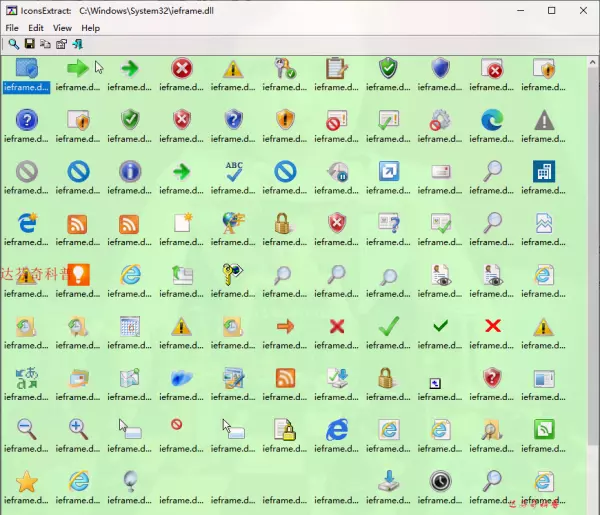Select the blue building icon
600x515 pixels.
point(544,171)
